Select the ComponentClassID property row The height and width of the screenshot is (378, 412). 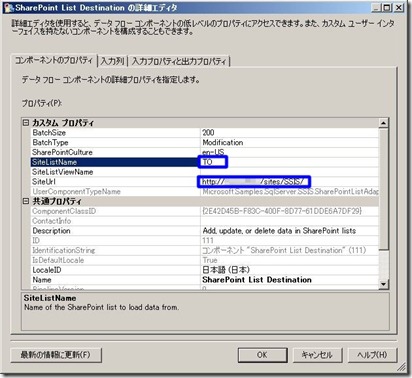tap(205, 211)
